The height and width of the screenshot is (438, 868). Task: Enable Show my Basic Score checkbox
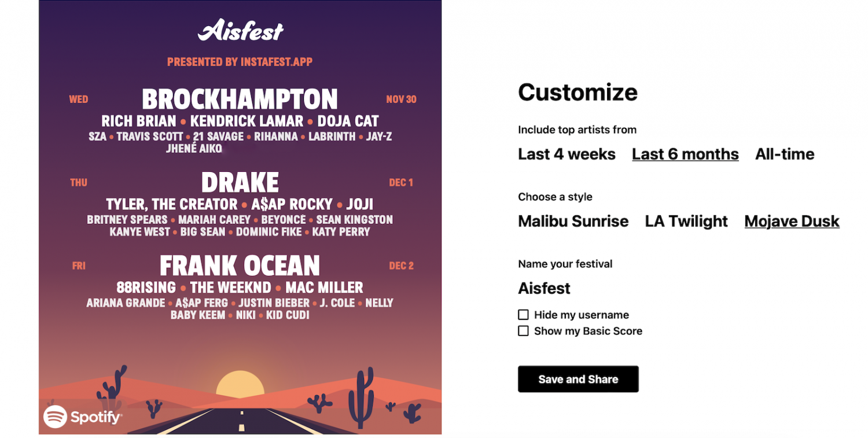523,331
